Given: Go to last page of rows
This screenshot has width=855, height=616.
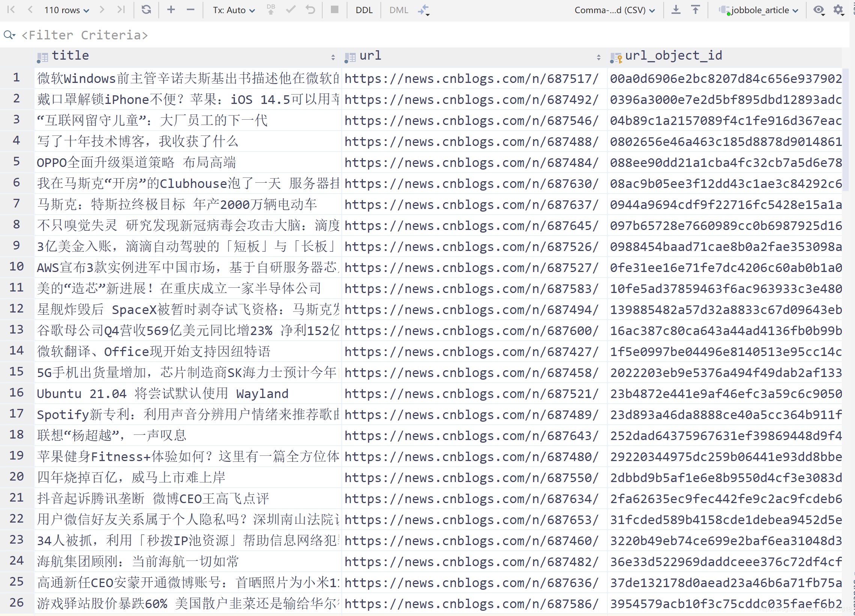Looking at the screenshot, I should (121, 10).
